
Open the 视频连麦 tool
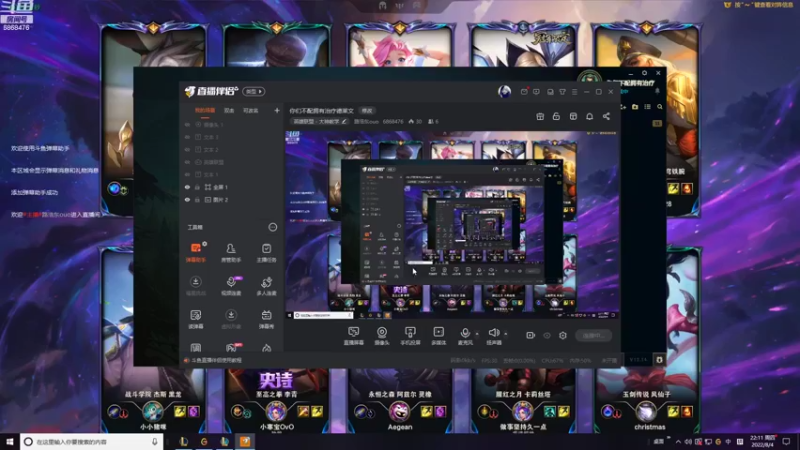pyautogui.click(x=231, y=286)
